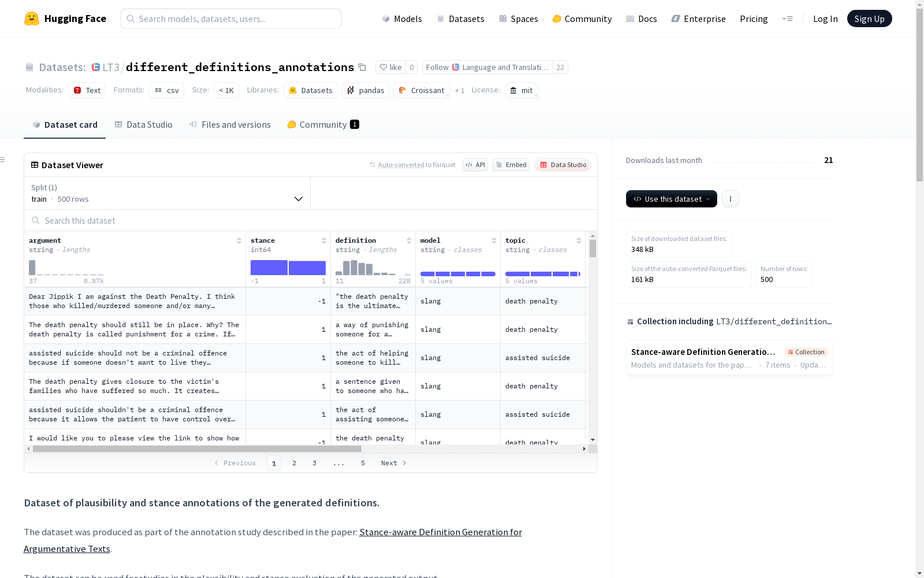Switch to the Data Studio tab
Screen dimensions: 924x578
(x=144, y=125)
